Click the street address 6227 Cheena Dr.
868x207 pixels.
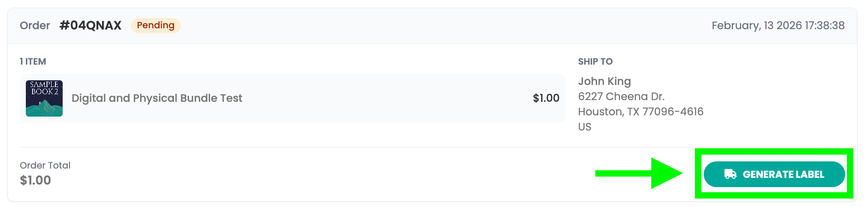click(621, 96)
